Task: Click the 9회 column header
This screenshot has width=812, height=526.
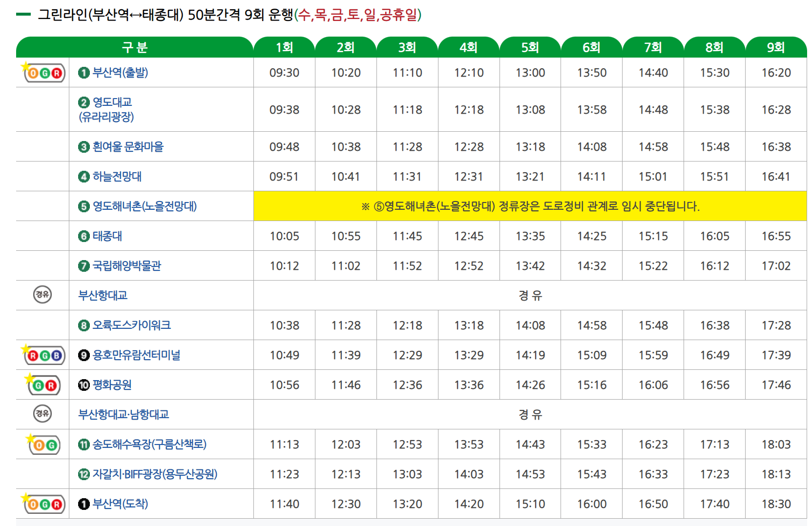Action: 776,47
